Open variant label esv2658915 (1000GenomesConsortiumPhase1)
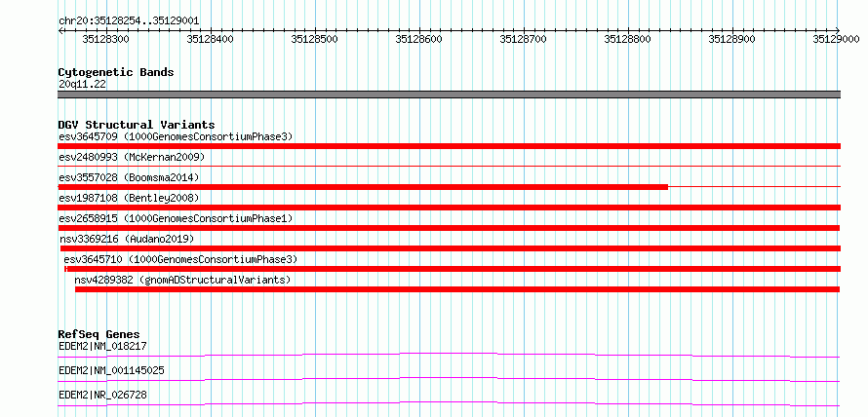 [x=176, y=218]
